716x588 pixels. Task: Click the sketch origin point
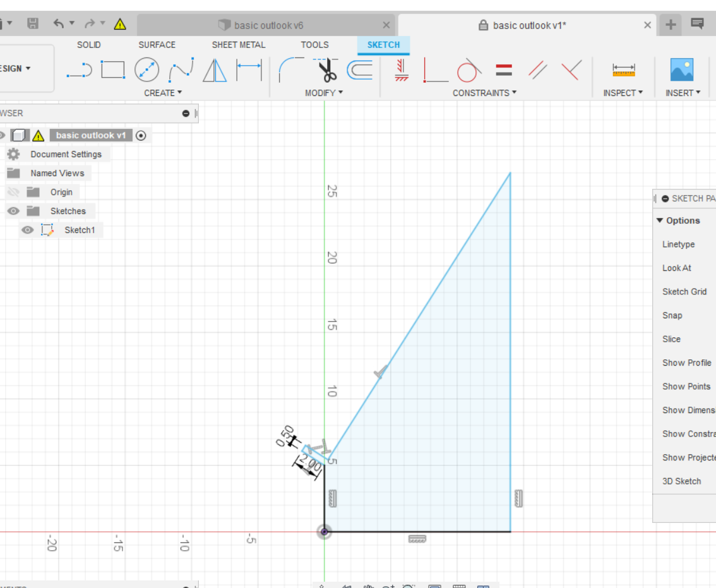pos(324,532)
